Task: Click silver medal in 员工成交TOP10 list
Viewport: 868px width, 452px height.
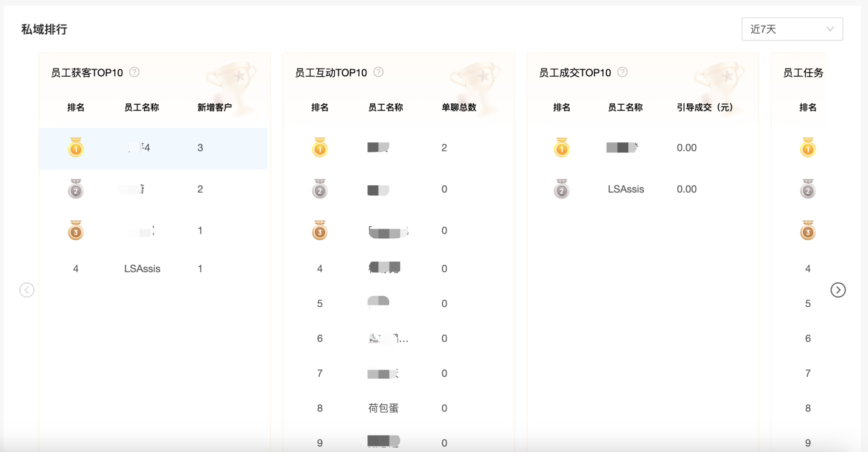Action: (x=562, y=189)
